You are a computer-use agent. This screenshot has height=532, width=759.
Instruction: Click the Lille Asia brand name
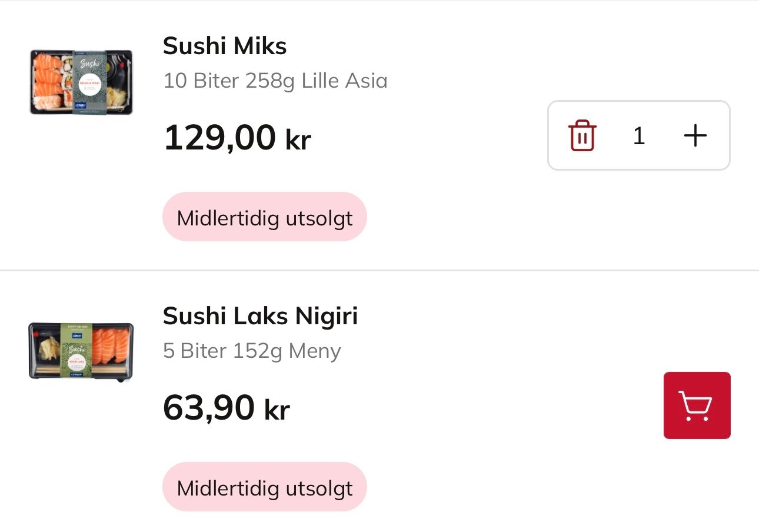pos(344,81)
